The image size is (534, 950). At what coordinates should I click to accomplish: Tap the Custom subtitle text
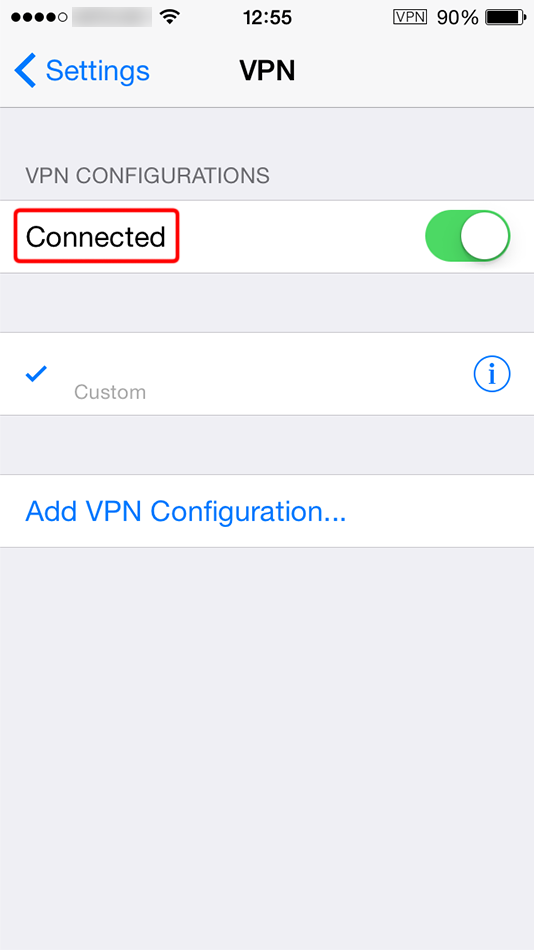point(110,392)
